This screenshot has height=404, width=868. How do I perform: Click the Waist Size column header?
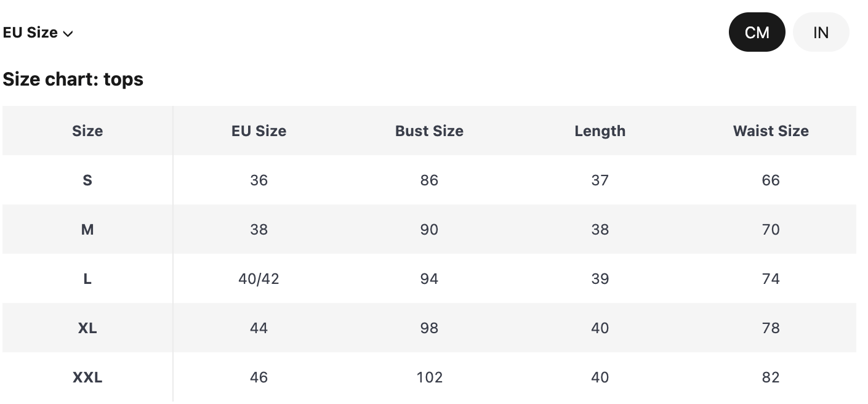pyautogui.click(x=771, y=131)
